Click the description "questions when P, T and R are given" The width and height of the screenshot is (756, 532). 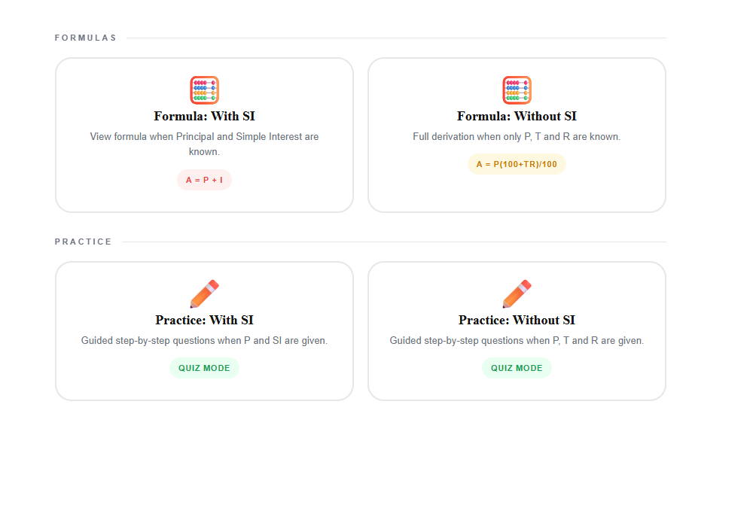517,341
